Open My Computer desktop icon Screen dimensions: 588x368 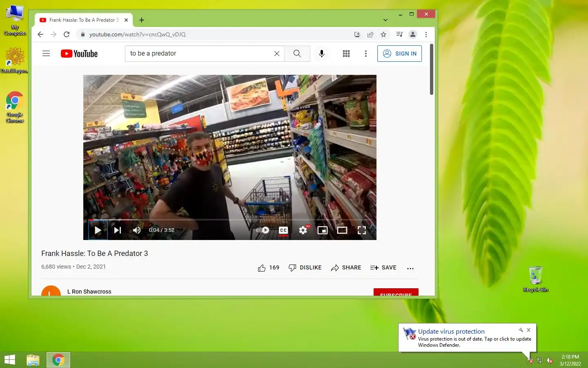(x=15, y=20)
